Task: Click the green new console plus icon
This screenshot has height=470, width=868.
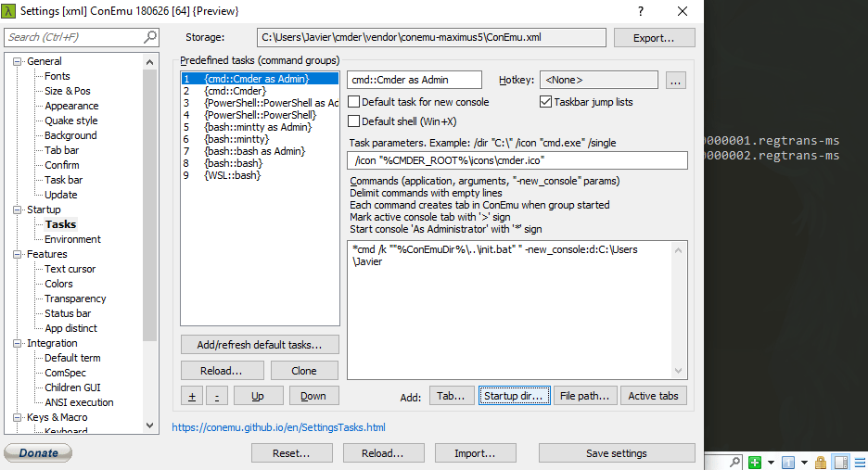Action: (x=755, y=462)
